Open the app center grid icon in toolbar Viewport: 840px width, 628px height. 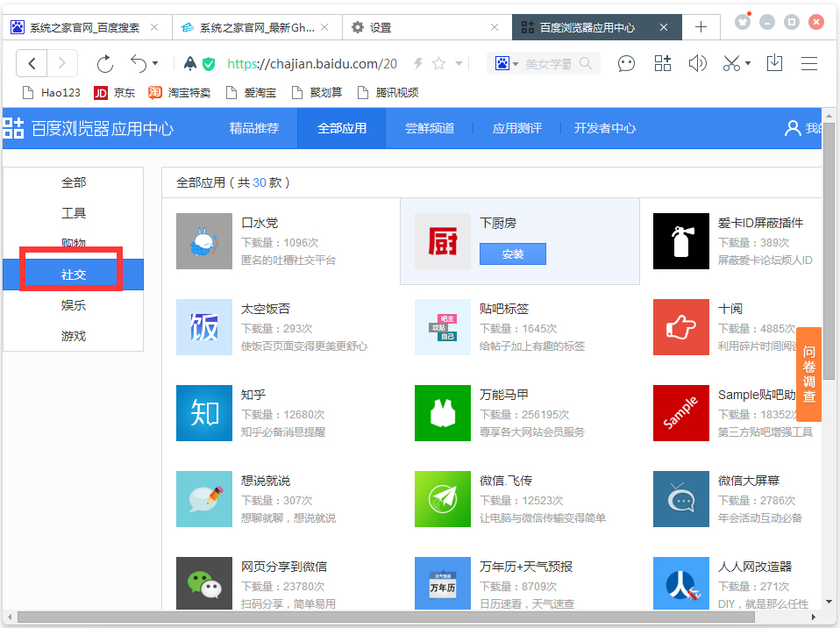point(663,64)
